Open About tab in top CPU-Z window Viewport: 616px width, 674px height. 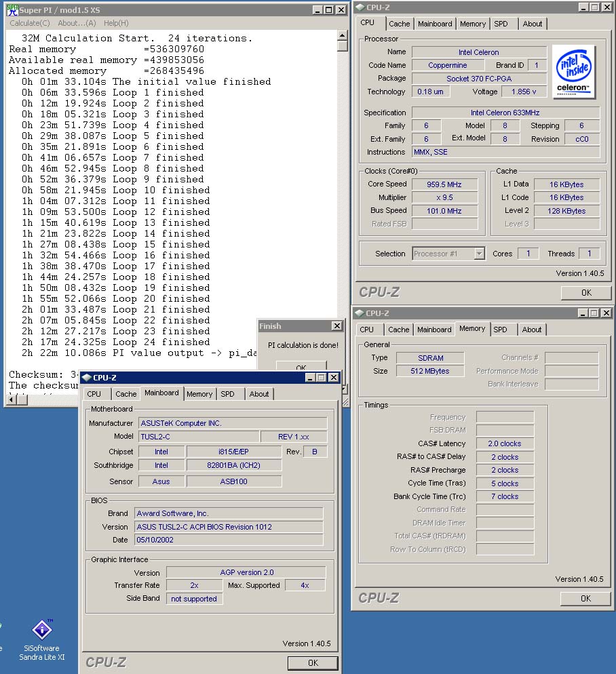(532, 24)
